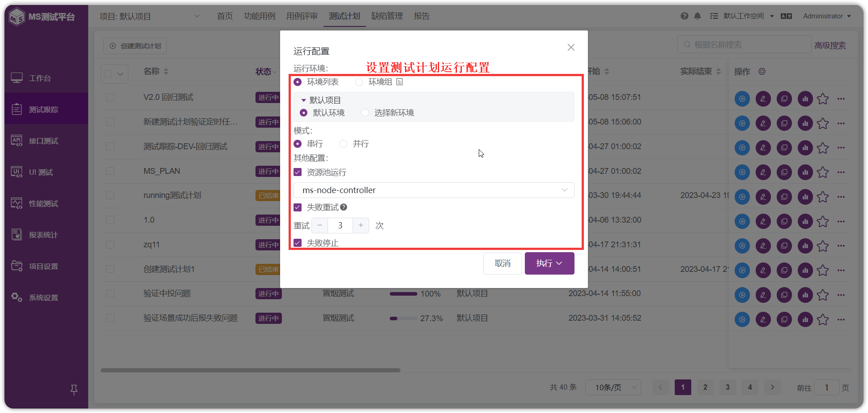The height and width of the screenshot is (413, 868).
Task: Star the running测试计划 plan
Action: tap(823, 197)
